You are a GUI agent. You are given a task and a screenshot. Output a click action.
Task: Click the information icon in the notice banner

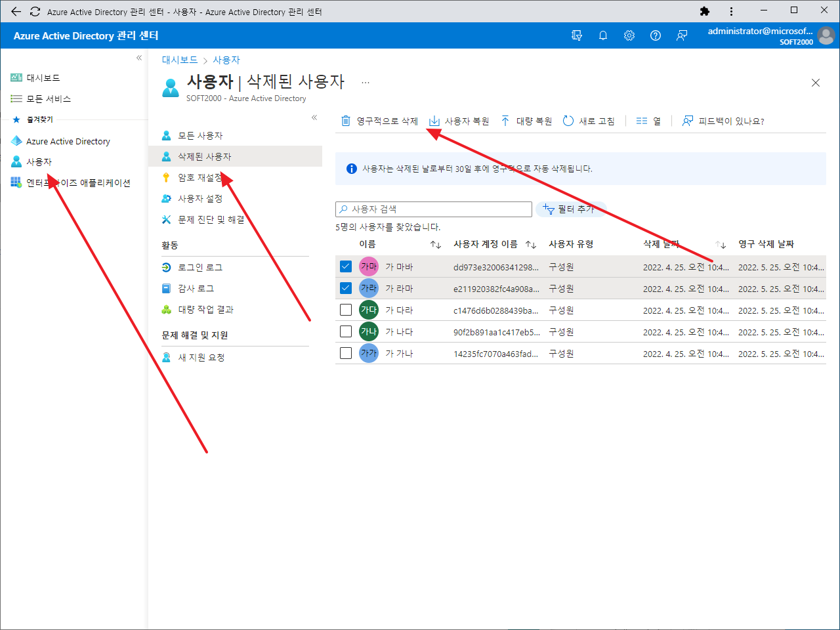click(x=352, y=169)
